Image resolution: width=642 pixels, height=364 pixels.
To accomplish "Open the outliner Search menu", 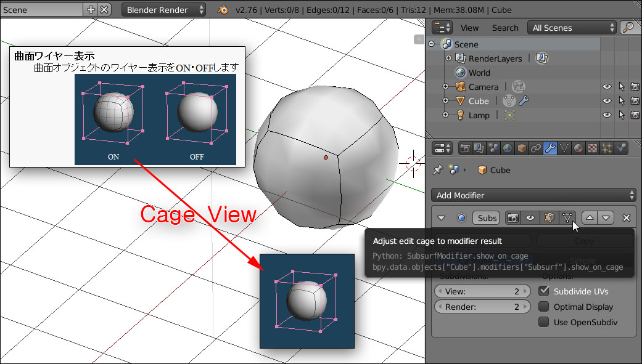I will tap(505, 28).
